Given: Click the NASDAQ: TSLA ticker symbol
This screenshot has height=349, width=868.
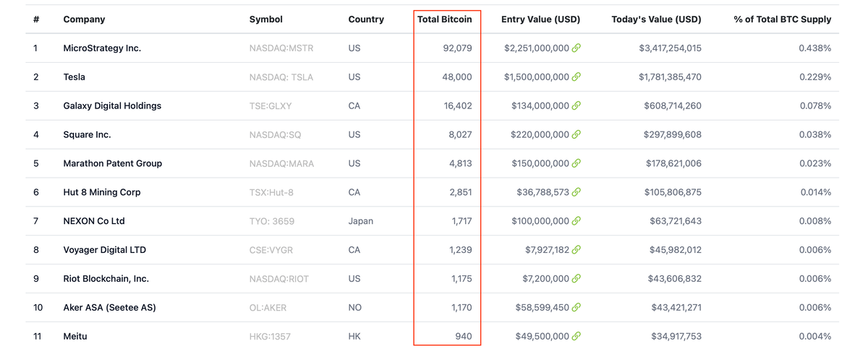Looking at the screenshot, I should click(281, 77).
